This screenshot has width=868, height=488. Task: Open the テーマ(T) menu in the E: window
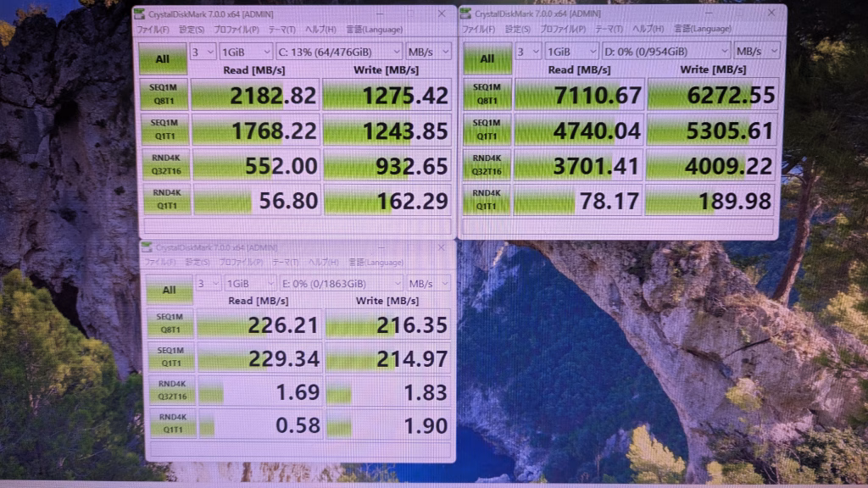click(284, 263)
